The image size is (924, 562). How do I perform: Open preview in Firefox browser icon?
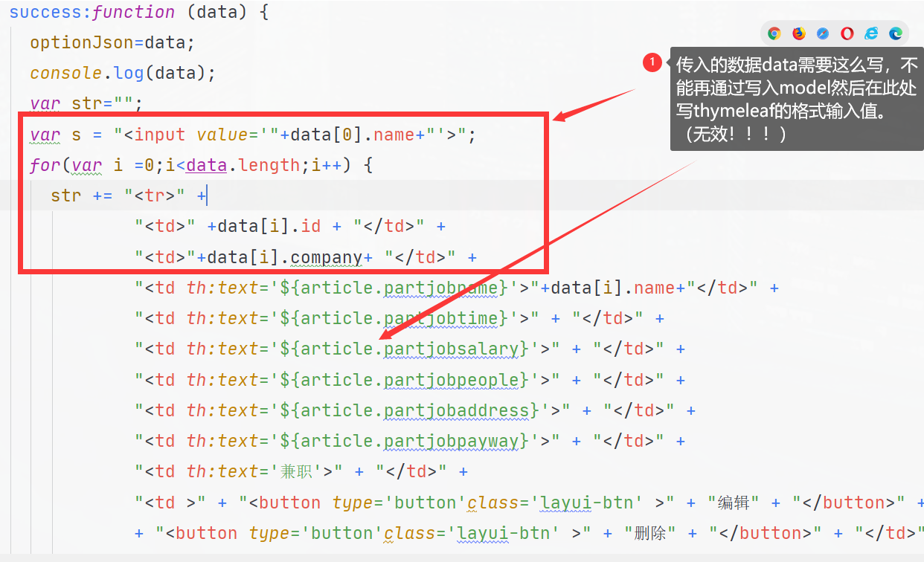pyautogui.click(x=799, y=33)
